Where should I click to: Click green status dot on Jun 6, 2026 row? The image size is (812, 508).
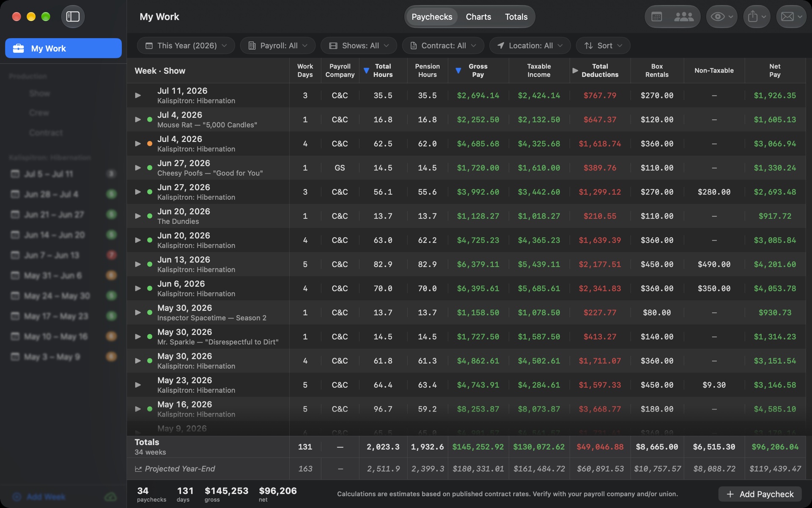(150, 288)
